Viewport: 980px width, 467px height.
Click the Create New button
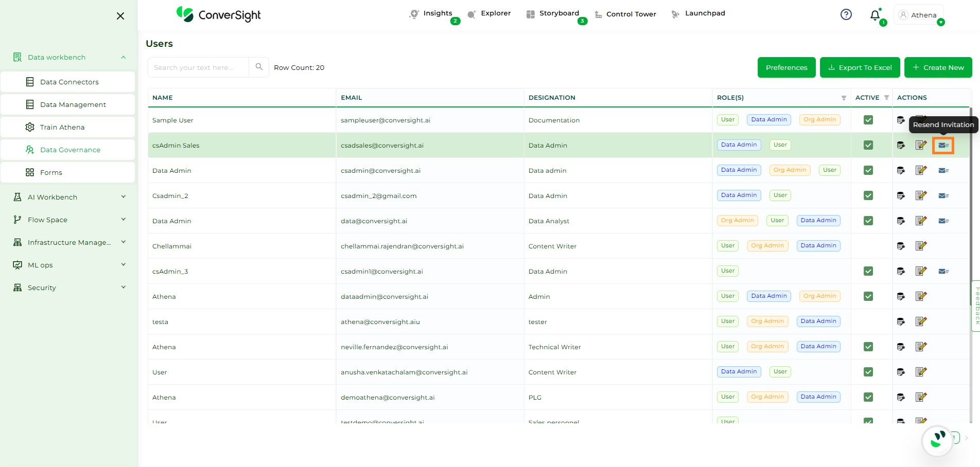point(938,67)
